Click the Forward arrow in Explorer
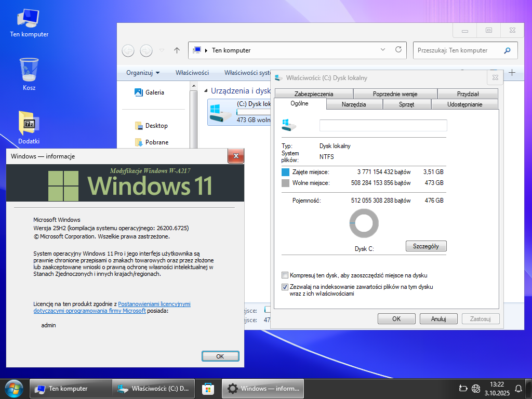Screen dimensions: 532x399 tap(147, 50)
